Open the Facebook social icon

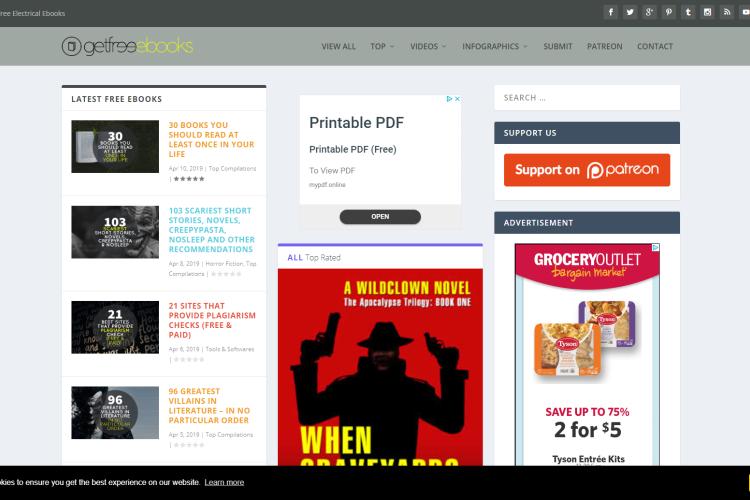pyautogui.click(x=611, y=12)
